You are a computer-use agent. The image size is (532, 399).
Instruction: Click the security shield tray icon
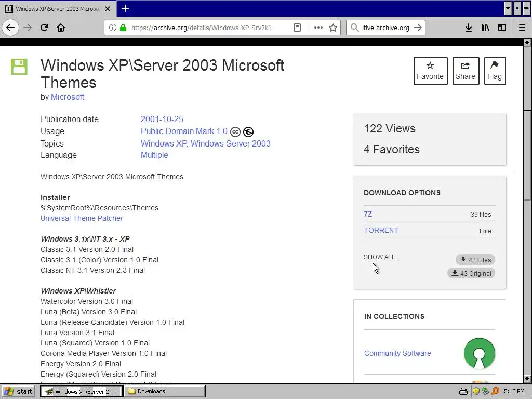click(x=476, y=392)
